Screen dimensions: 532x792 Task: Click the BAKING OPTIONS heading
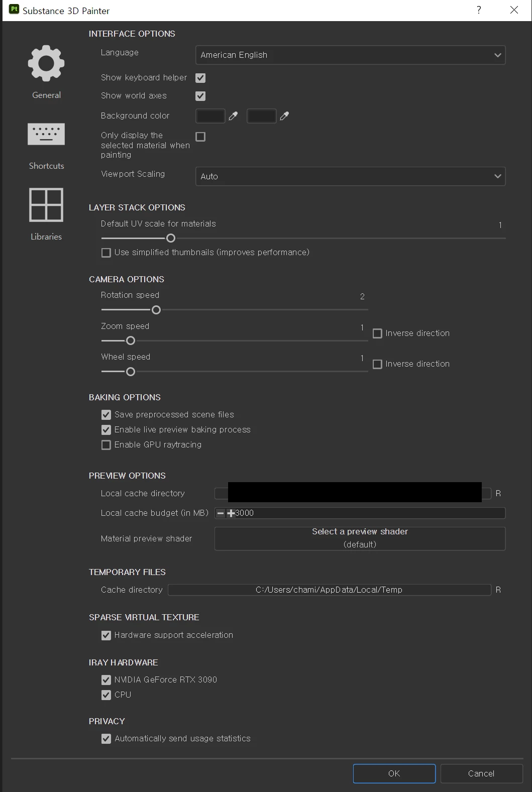click(125, 397)
